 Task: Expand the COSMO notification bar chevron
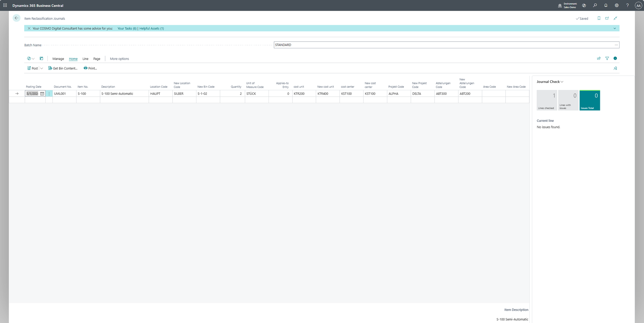pyautogui.click(x=614, y=28)
